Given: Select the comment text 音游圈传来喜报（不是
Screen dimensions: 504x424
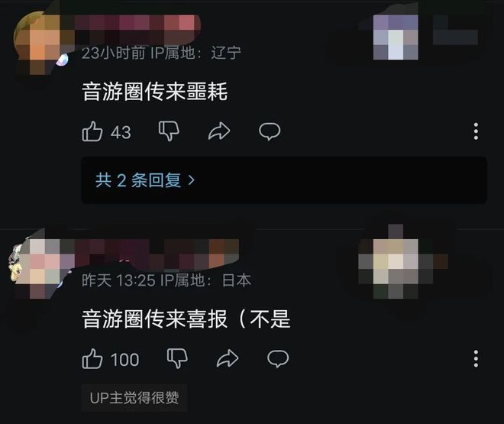Looking at the screenshot, I should point(186,319).
